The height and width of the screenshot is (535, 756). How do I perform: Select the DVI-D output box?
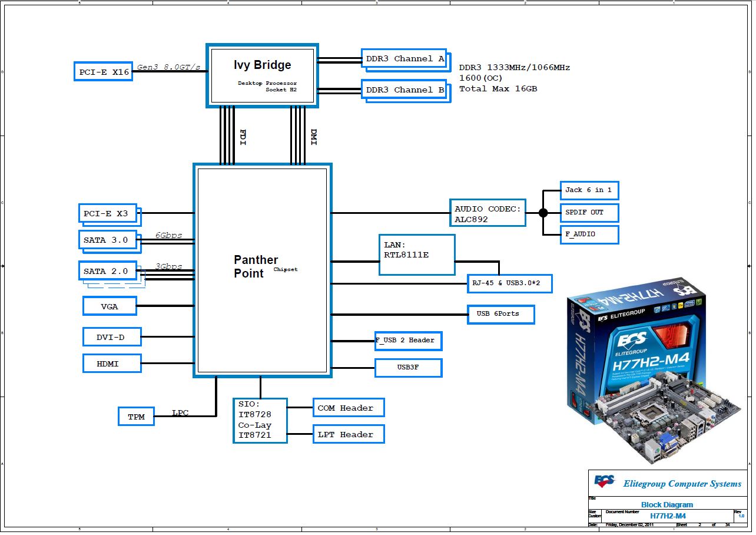tap(111, 337)
